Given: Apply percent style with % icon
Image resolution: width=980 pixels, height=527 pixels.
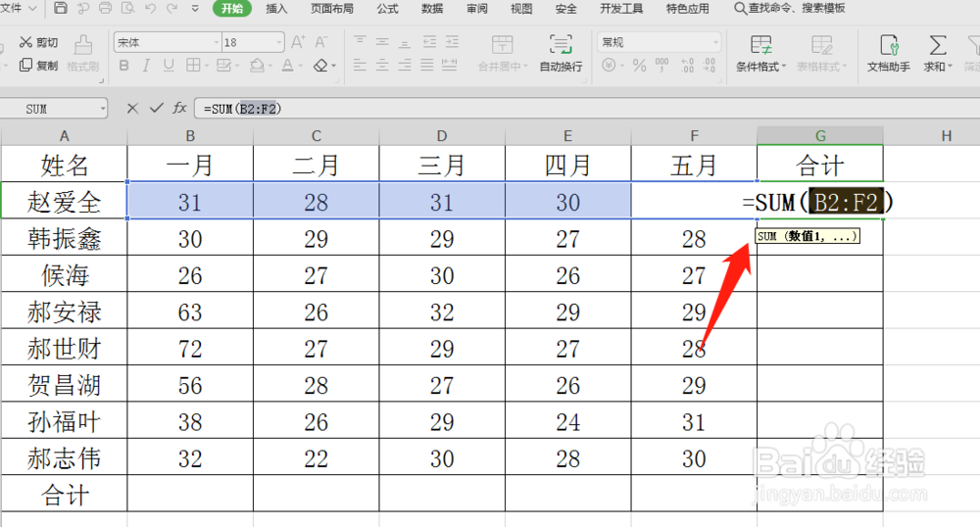Looking at the screenshot, I should 639,65.
